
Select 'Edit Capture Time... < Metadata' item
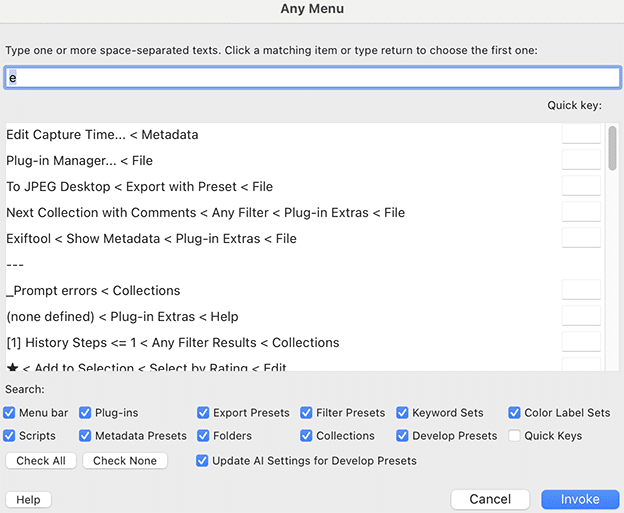[x=102, y=135]
